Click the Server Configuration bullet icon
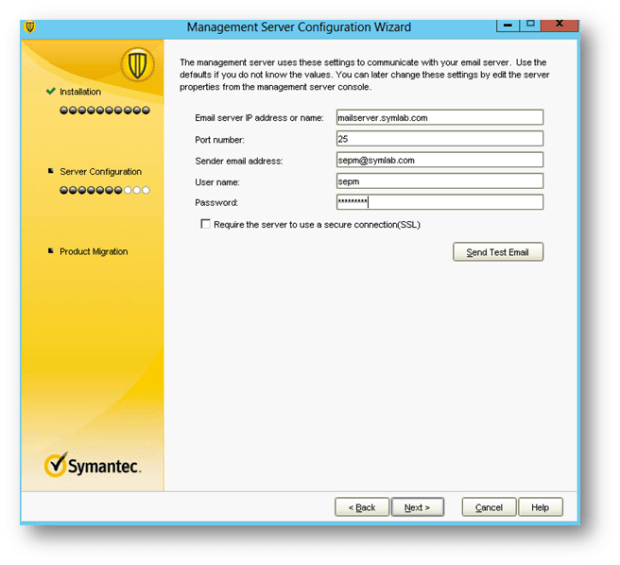This screenshot has height=565, width=620. (50, 172)
